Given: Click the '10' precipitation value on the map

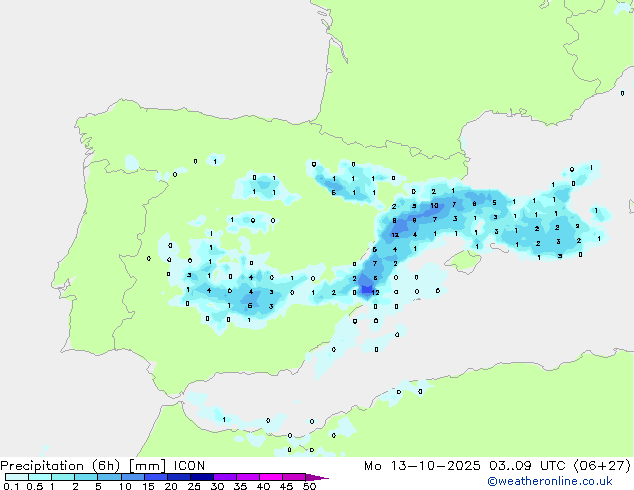Looking at the screenshot, I should 434,205.
